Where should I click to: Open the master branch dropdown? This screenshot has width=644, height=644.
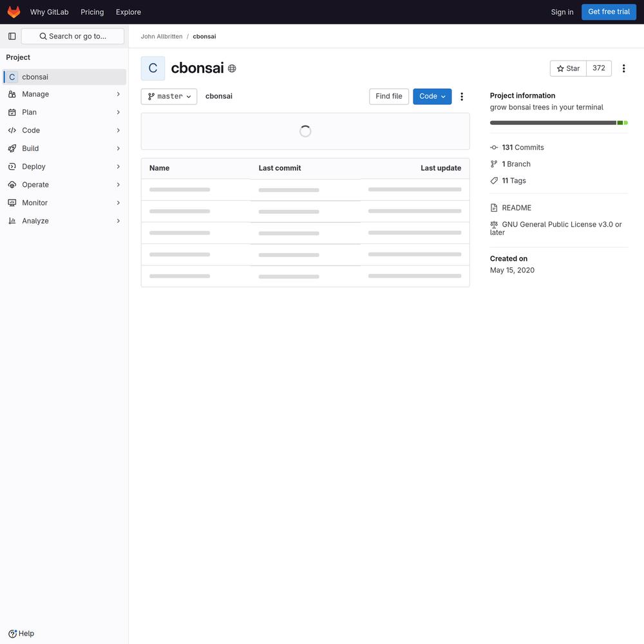click(x=169, y=97)
